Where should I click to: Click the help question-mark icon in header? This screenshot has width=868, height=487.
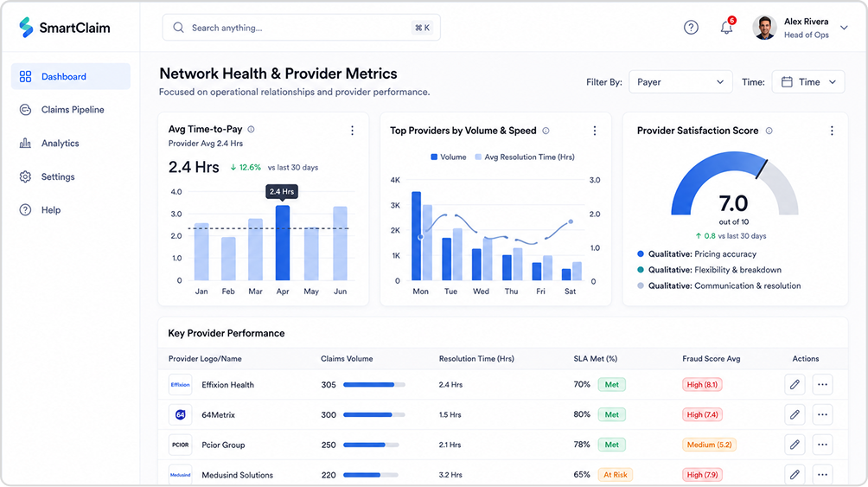691,27
